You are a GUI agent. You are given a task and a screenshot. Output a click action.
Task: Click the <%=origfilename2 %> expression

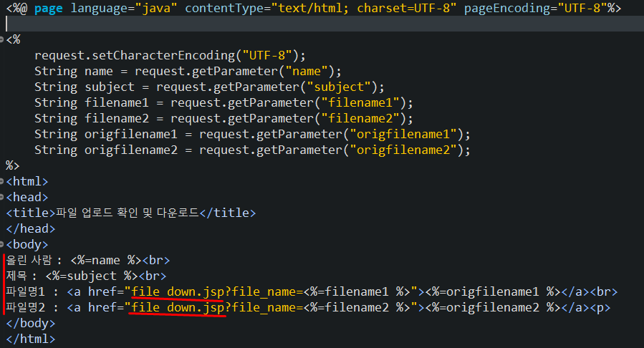click(x=493, y=307)
